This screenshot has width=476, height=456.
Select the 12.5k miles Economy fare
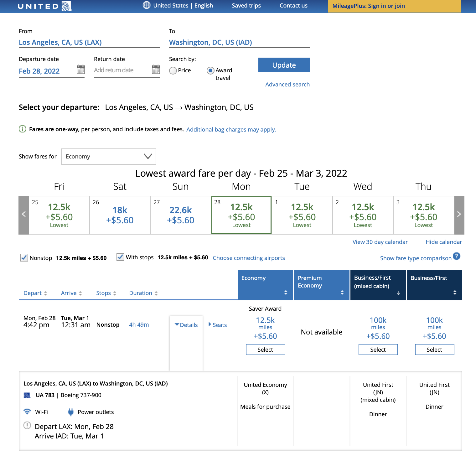tap(266, 350)
